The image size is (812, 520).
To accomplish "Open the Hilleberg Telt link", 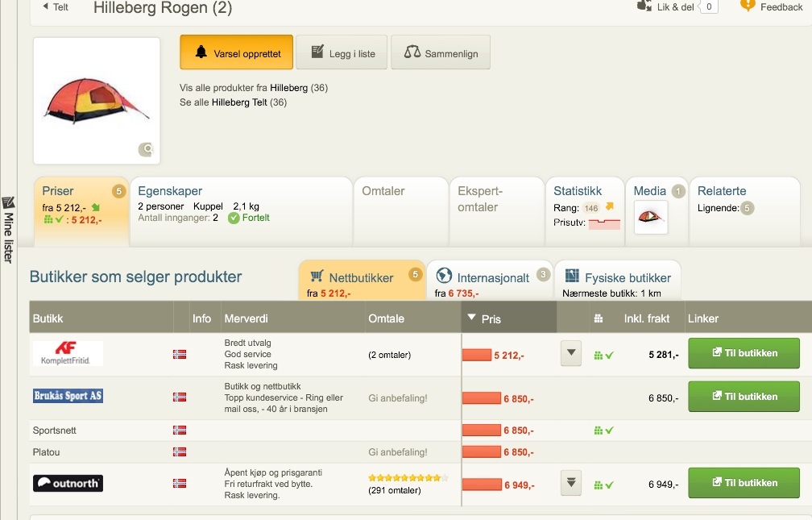I will point(239,102).
